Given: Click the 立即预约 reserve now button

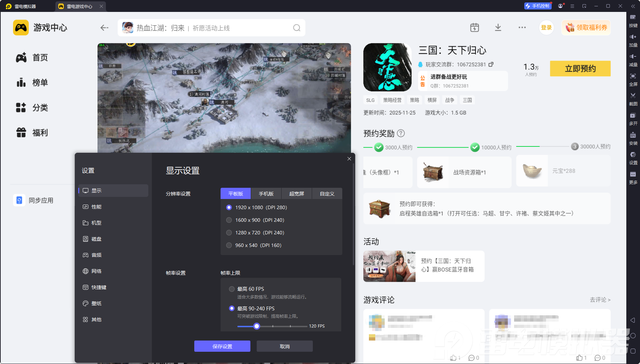Looking at the screenshot, I should (580, 69).
